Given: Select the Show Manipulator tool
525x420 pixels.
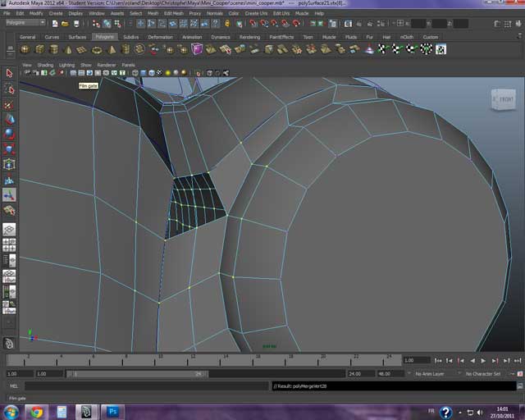Looking at the screenshot, I should [x=9, y=195].
